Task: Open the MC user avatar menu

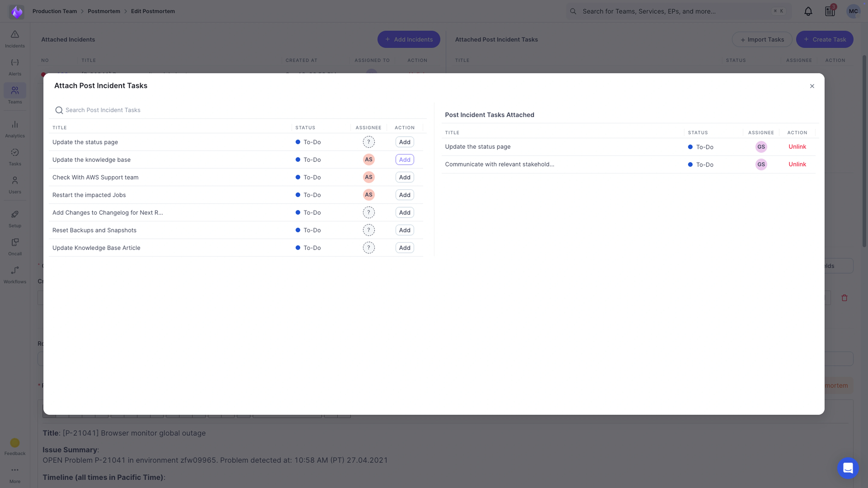Action: [x=853, y=11]
